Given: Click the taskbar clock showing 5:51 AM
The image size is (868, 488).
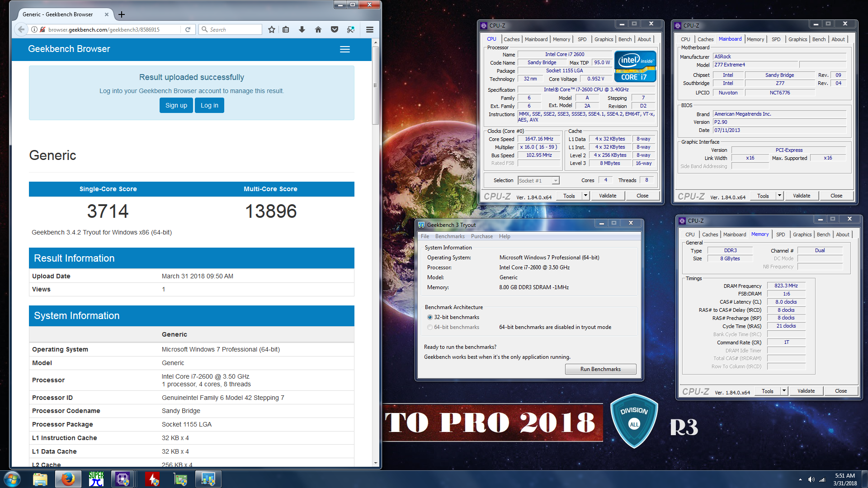Looking at the screenshot, I should [x=845, y=479].
